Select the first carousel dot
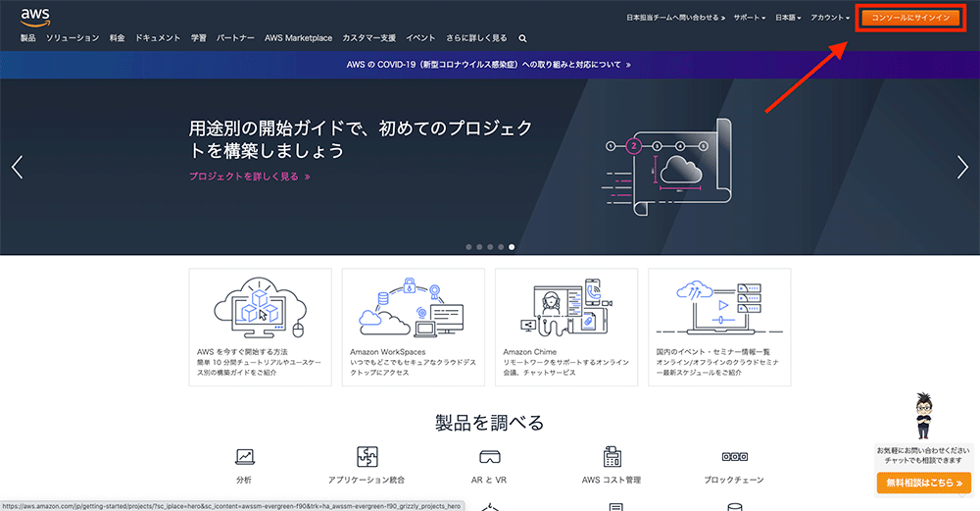This screenshot has width=980, height=511. tap(468, 247)
